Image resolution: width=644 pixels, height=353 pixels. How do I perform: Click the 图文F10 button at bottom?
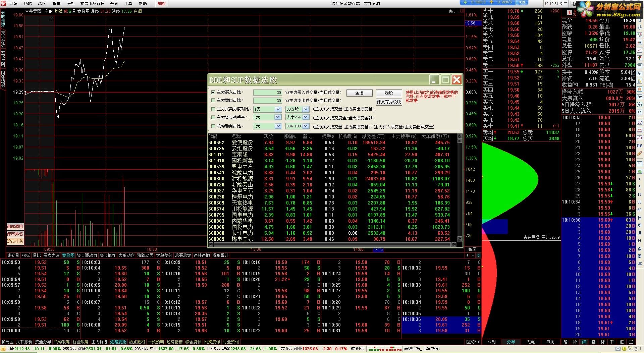[473, 342]
